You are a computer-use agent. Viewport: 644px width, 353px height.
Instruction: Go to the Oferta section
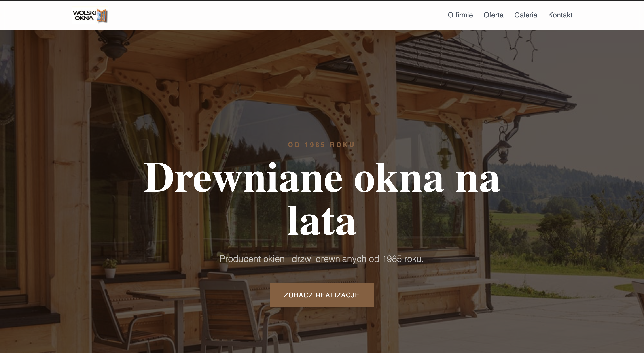tap(494, 15)
